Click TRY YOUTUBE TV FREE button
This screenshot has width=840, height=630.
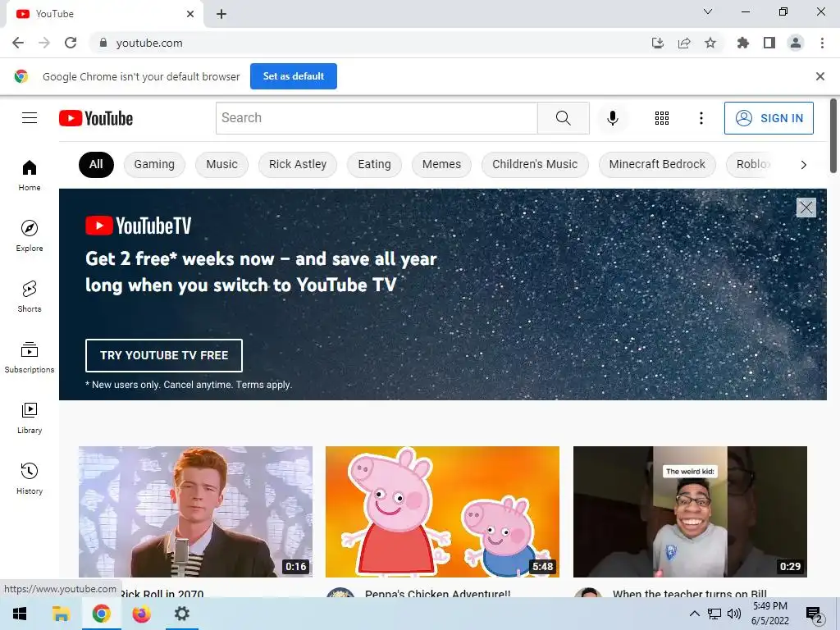164,355
